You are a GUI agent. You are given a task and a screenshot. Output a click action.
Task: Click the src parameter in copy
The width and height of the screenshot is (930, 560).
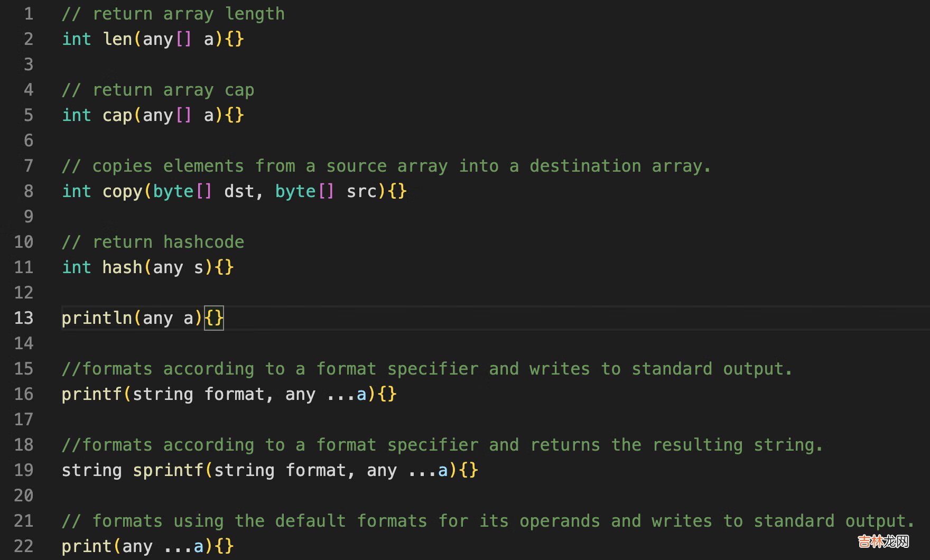361,191
